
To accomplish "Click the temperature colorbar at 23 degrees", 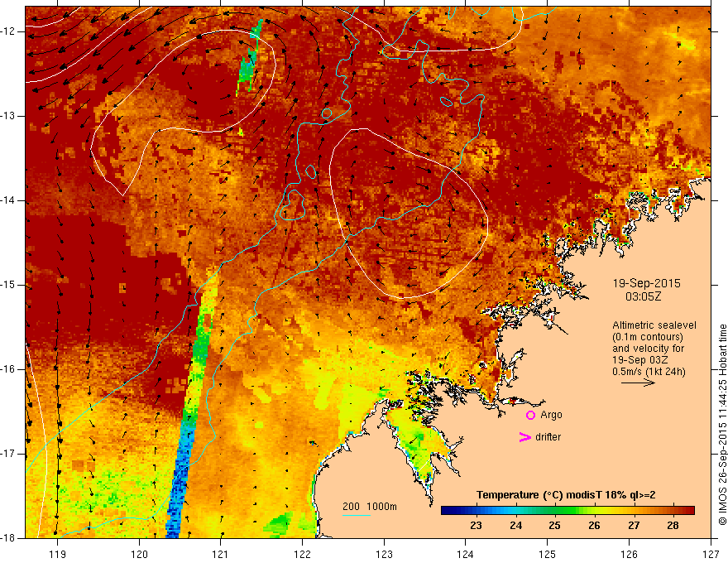I will (476, 510).
